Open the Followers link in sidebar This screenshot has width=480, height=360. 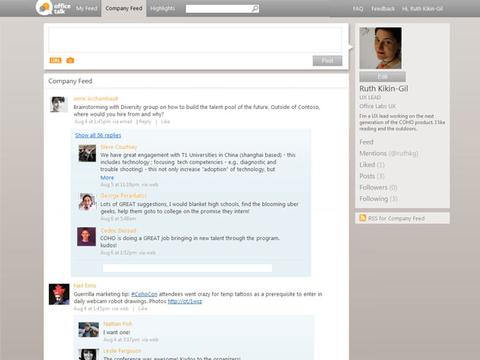pos(378,187)
